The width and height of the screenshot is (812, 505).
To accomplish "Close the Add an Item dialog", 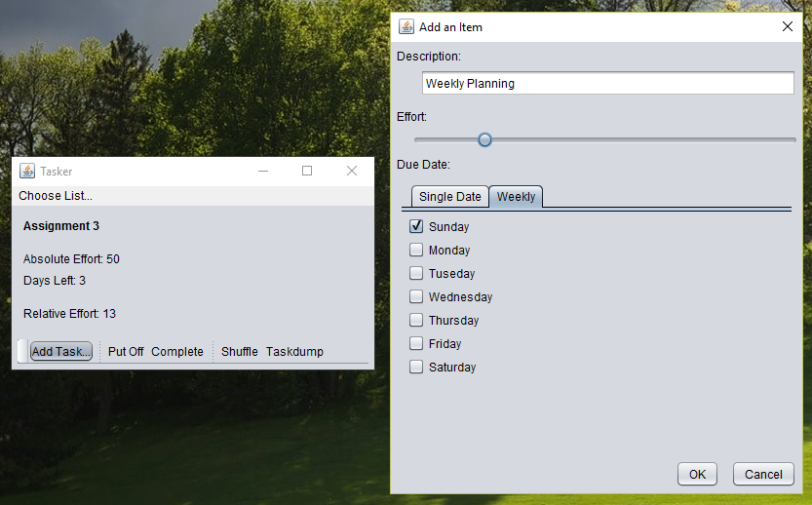I will (788, 27).
